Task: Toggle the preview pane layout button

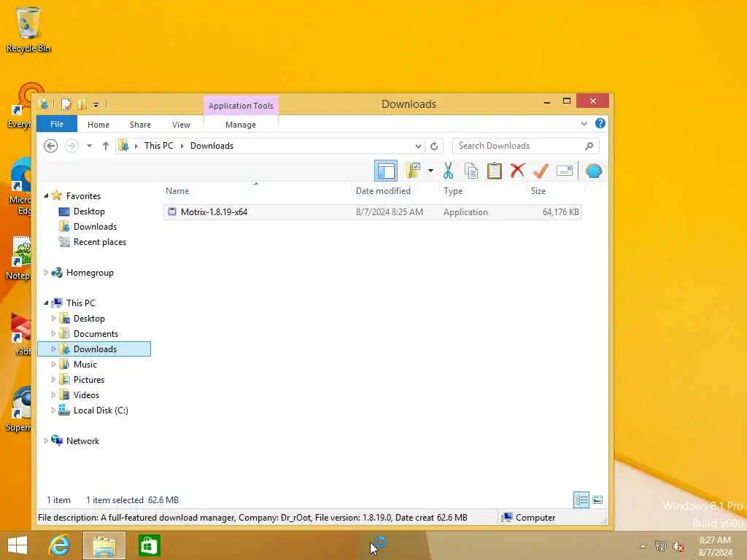Action: click(x=385, y=171)
